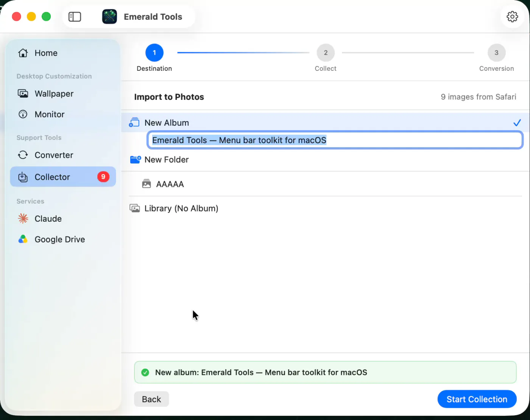Open the Google Drive service
Screen dimensions: 530x420
pyautogui.click(x=63, y=240)
